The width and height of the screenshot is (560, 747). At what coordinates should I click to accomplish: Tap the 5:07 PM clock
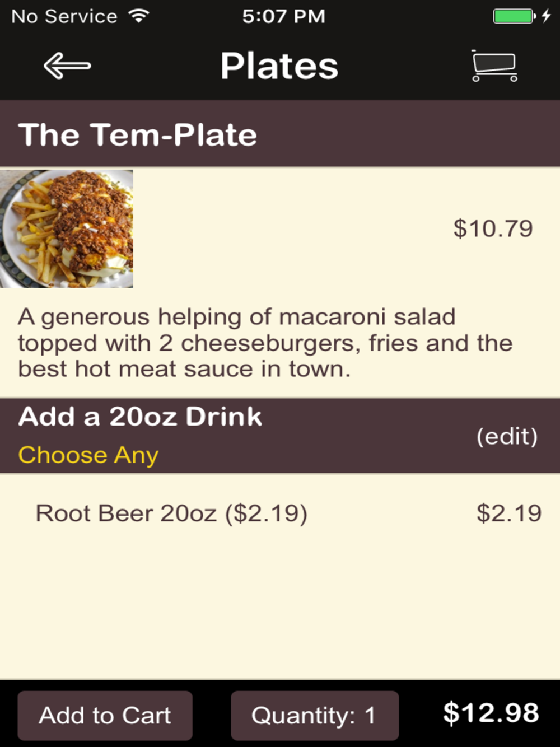point(283,16)
